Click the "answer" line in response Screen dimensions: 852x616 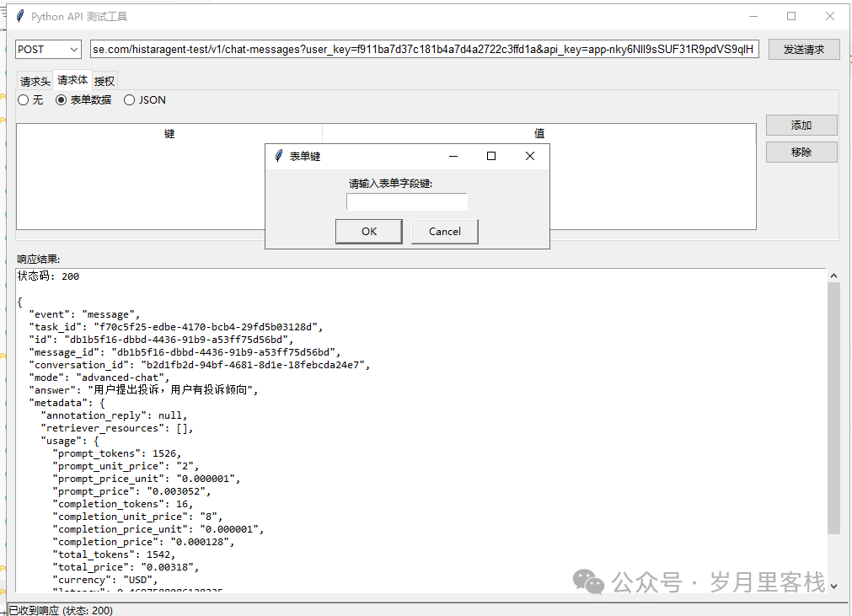[x=143, y=390]
